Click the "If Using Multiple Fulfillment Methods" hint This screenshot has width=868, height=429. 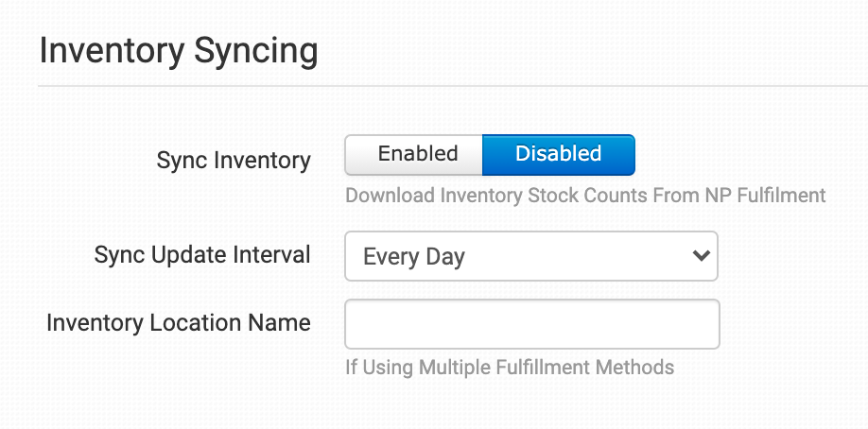(509, 367)
